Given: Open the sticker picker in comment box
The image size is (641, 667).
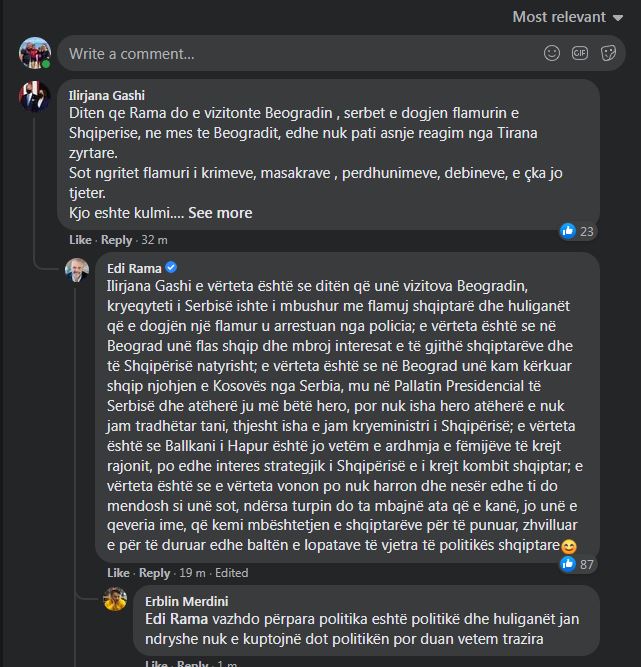Looking at the screenshot, I should point(608,52).
